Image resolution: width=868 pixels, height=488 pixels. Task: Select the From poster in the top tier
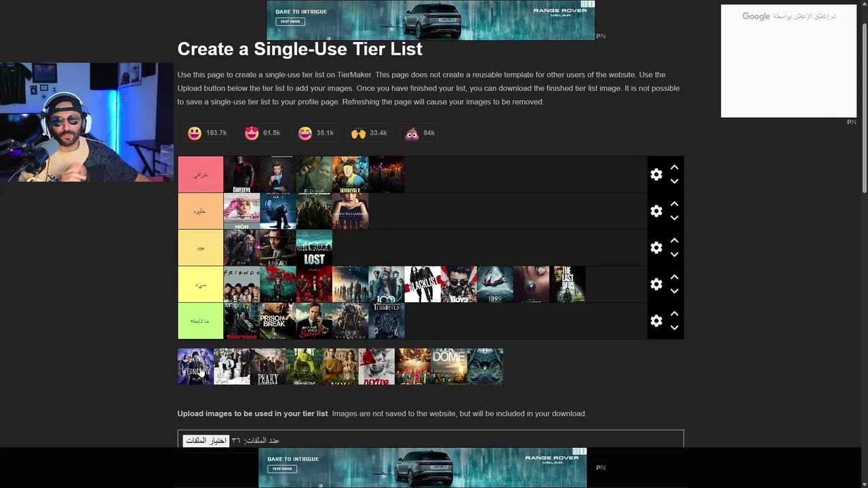[x=314, y=175]
